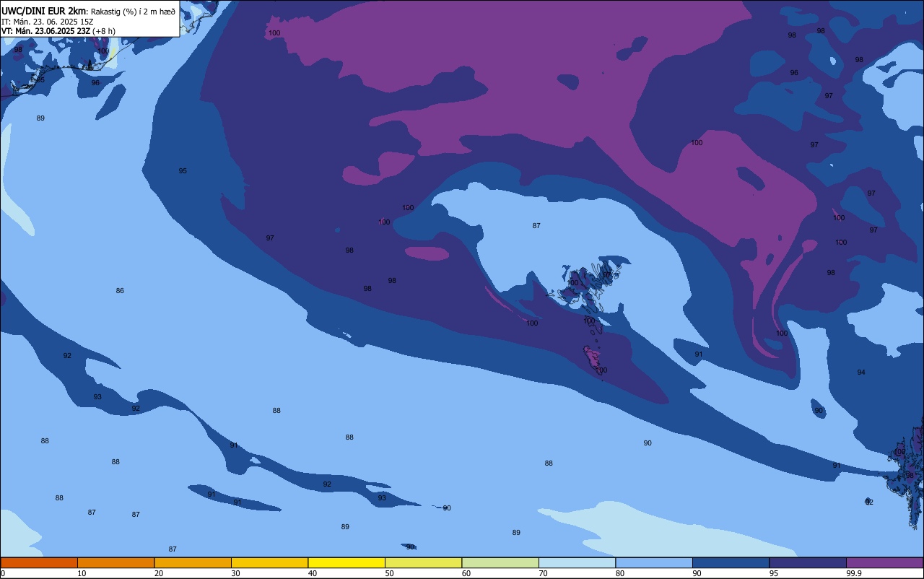924x579 pixels.
Task: Click the '94' humidity value on the map
Action: coord(861,373)
